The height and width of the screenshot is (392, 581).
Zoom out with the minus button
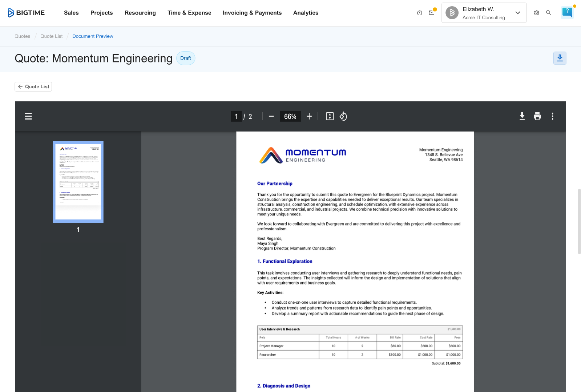tap(271, 116)
